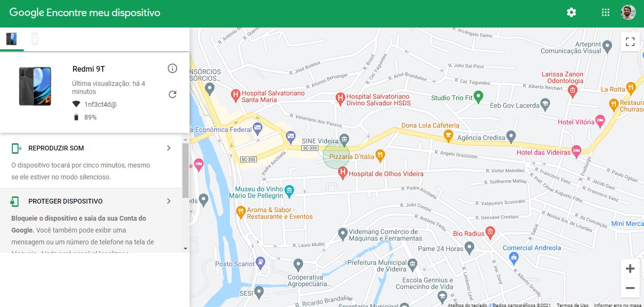This screenshot has width=644, height=307.
Task: Open Google account avatar
Action: (x=628, y=13)
